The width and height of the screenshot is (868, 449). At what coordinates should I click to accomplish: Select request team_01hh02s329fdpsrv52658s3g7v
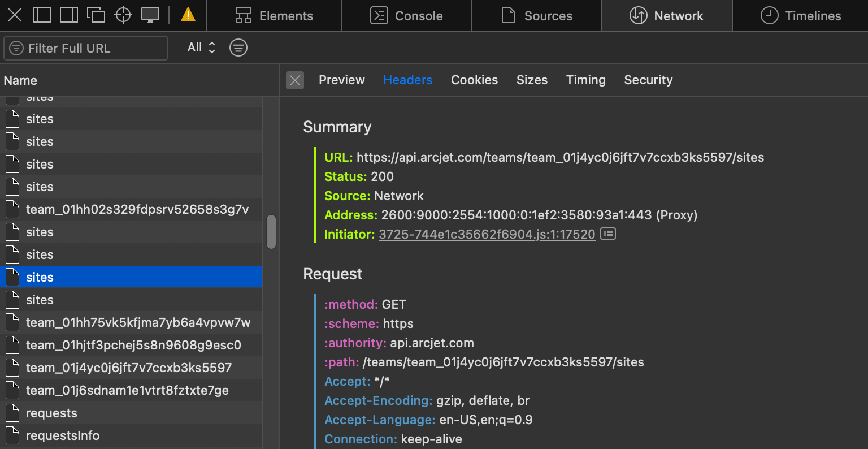coord(131,209)
